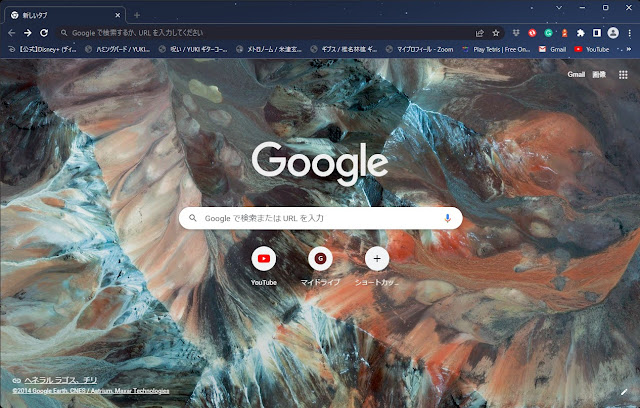Go back using the back arrow
This screenshot has width=640, height=408.
point(11,33)
